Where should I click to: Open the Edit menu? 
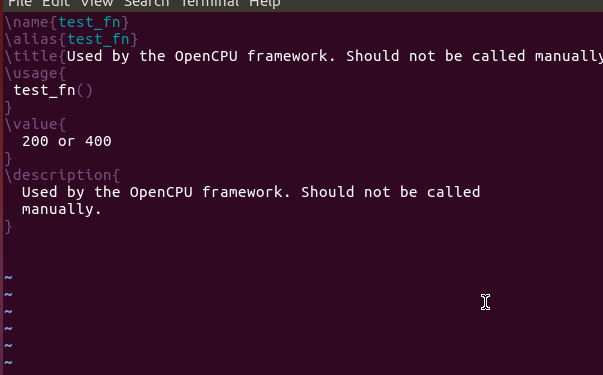56,3
